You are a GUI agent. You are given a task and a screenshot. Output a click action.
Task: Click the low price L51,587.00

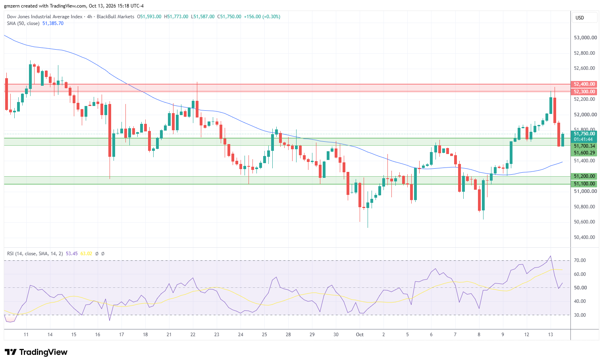[203, 17]
